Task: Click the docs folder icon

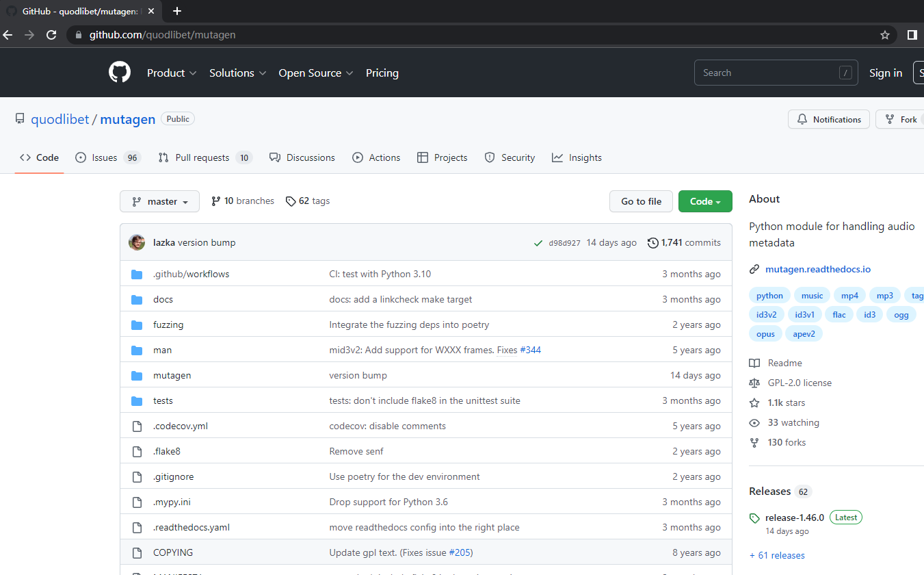Action: (137, 300)
